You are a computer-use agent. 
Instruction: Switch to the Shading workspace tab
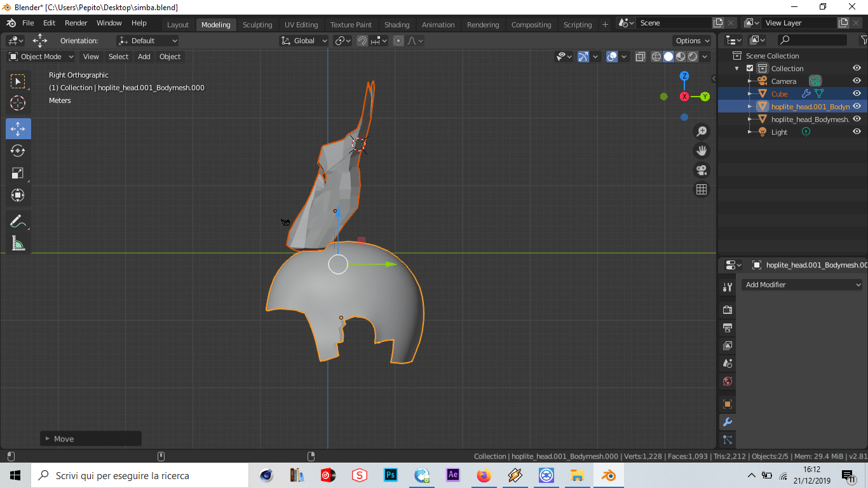click(397, 25)
